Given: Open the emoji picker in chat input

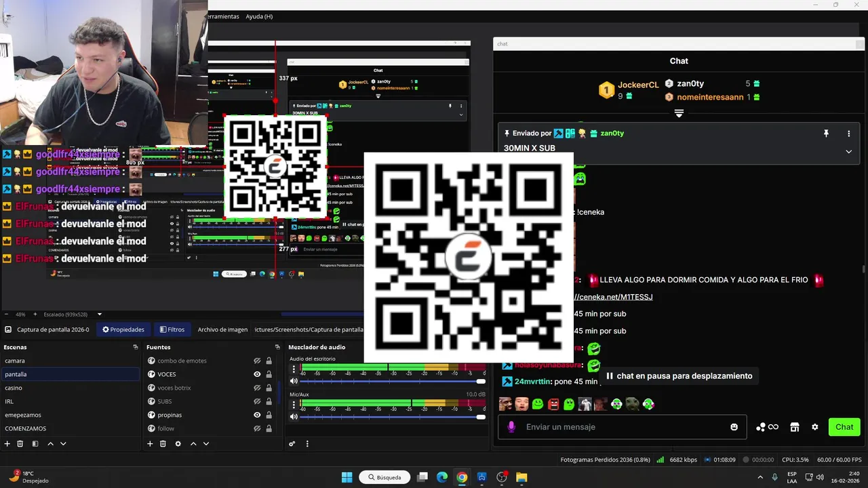Looking at the screenshot, I should (734, 427).
